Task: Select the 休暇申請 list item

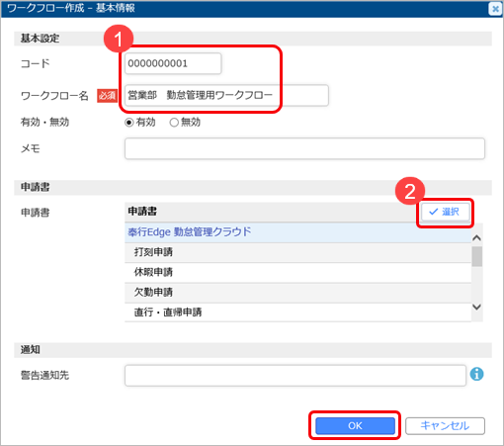Action: pos(298,273)
